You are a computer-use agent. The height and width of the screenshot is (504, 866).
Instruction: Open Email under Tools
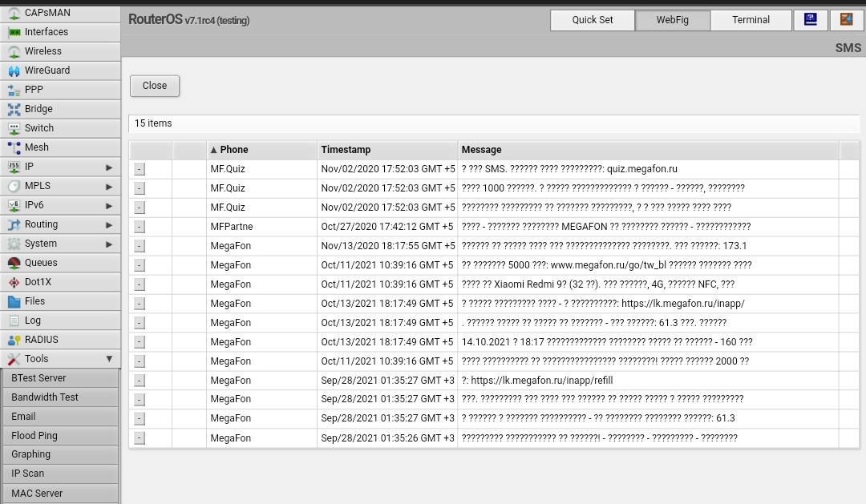59,417
